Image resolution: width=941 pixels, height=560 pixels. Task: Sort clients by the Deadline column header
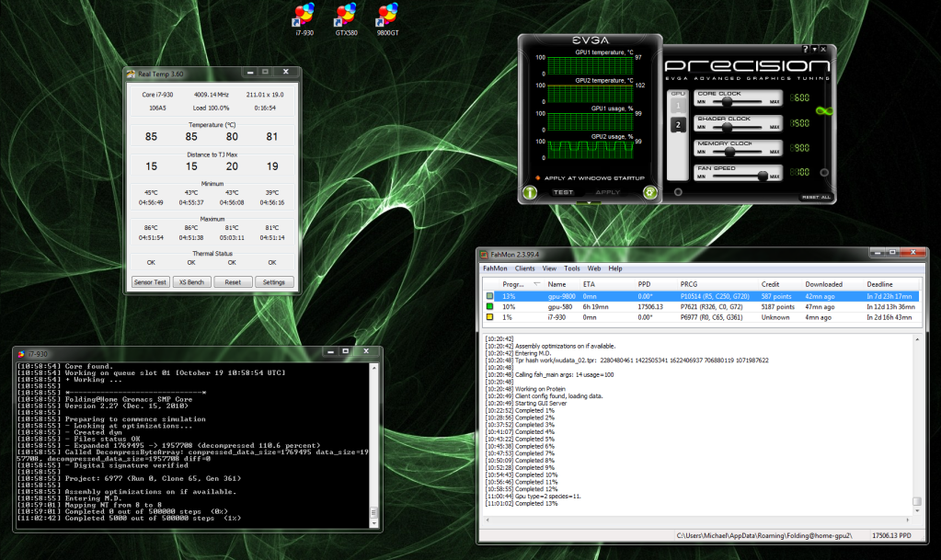(892, 284)
